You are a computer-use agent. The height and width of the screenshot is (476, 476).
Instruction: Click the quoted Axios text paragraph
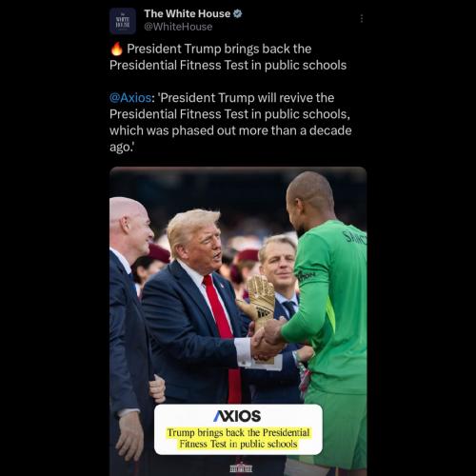[230, 122]
